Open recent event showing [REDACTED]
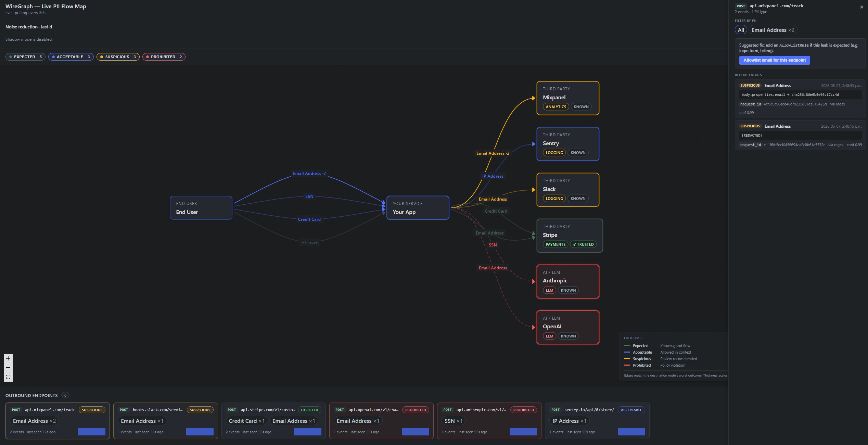Image resolution: width=868 pixels, height=445 pixels. 800,135
